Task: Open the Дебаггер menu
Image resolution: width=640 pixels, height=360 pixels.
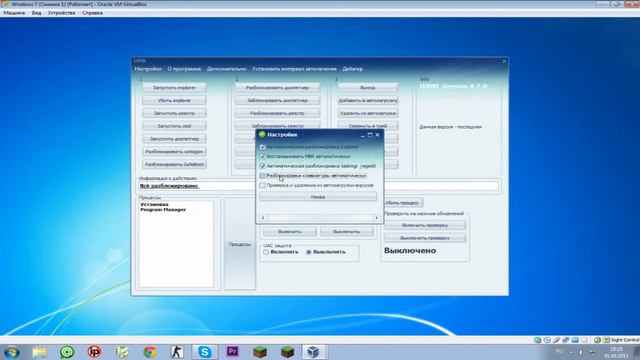Action: tap(352, 69)
